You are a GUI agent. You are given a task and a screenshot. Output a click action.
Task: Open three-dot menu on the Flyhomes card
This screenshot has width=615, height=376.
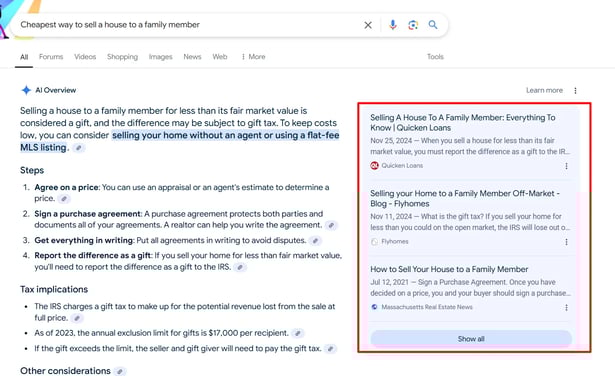(x=566, y=242)
